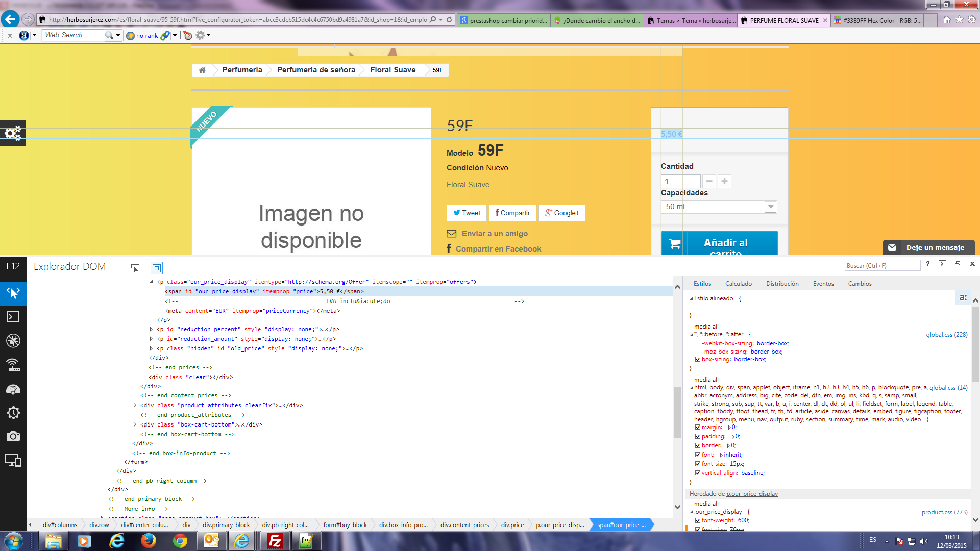Screen dimensions: 980x551
Task: Click the Tweet share button
Action: 467,213
